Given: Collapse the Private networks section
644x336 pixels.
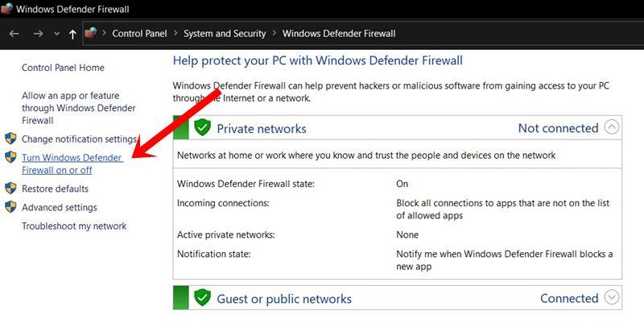Looking at the screenshot, I should tap(613, 127).
